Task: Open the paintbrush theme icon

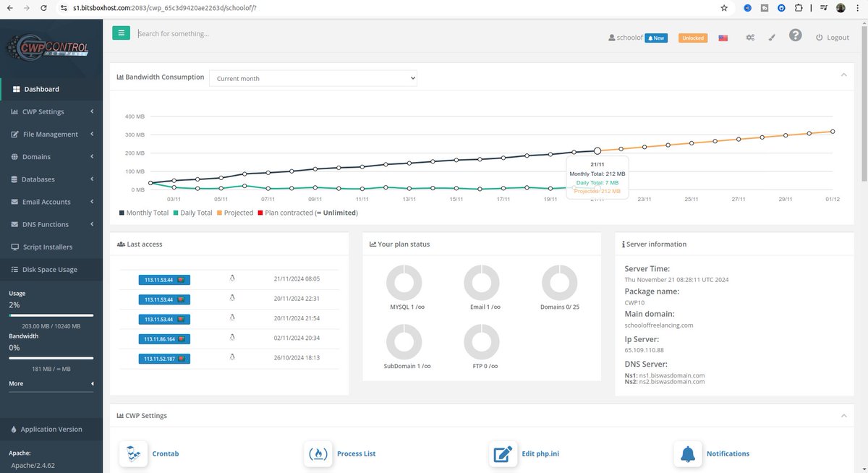Action: 772,38
